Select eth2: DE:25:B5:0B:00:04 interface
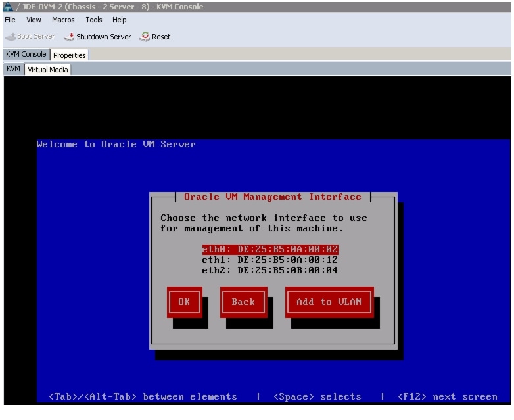 click(x=270, y=270)
